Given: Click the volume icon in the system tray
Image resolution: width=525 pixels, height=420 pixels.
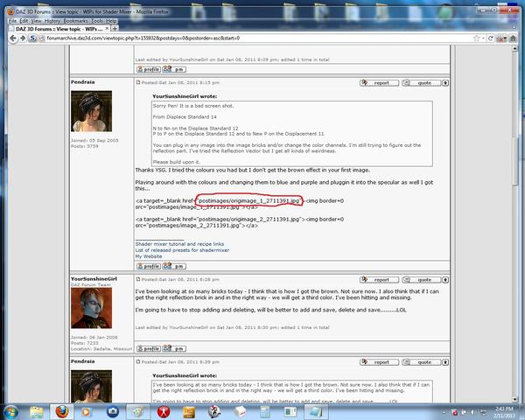Looking at the screenshot, I should (x=473, y=412).
